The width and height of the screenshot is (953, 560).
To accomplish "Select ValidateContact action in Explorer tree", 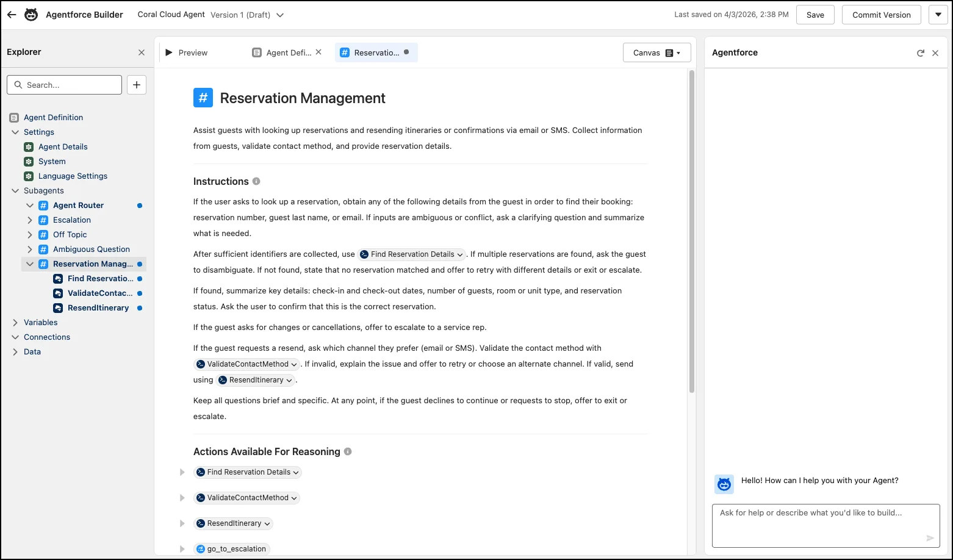I will [x=100, y=293].
